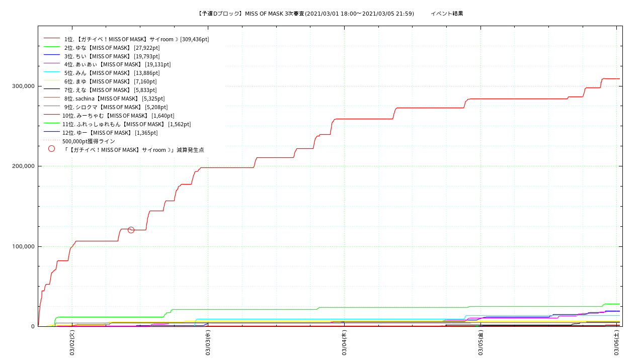Select legend entry 7位 えな 5,833pt

(110, 90)
